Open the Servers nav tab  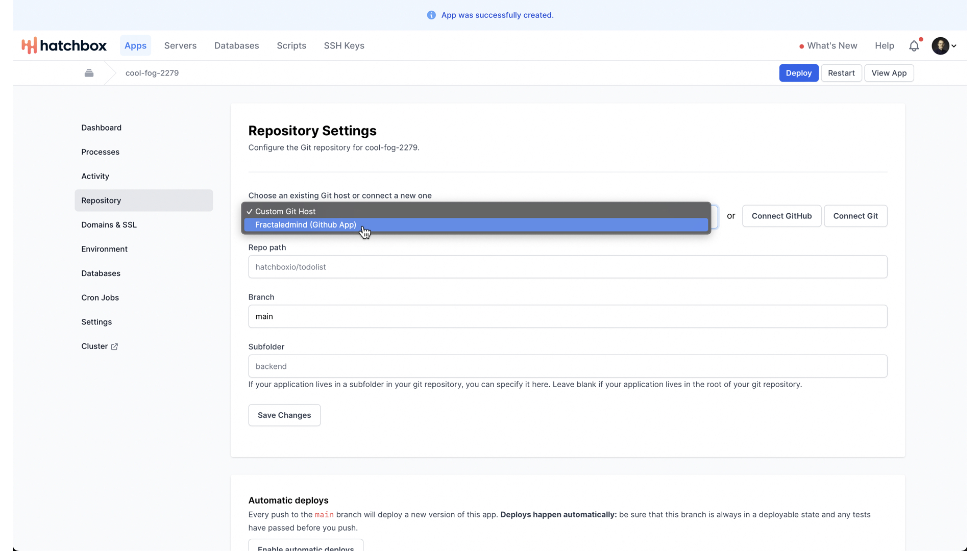(180, 46)
